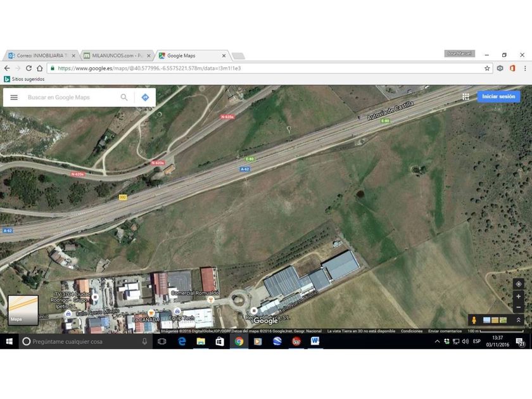The height and width of the screenshot is (399, 532).
Task: Click the Condiciones link
Action: tap(412, 331)
